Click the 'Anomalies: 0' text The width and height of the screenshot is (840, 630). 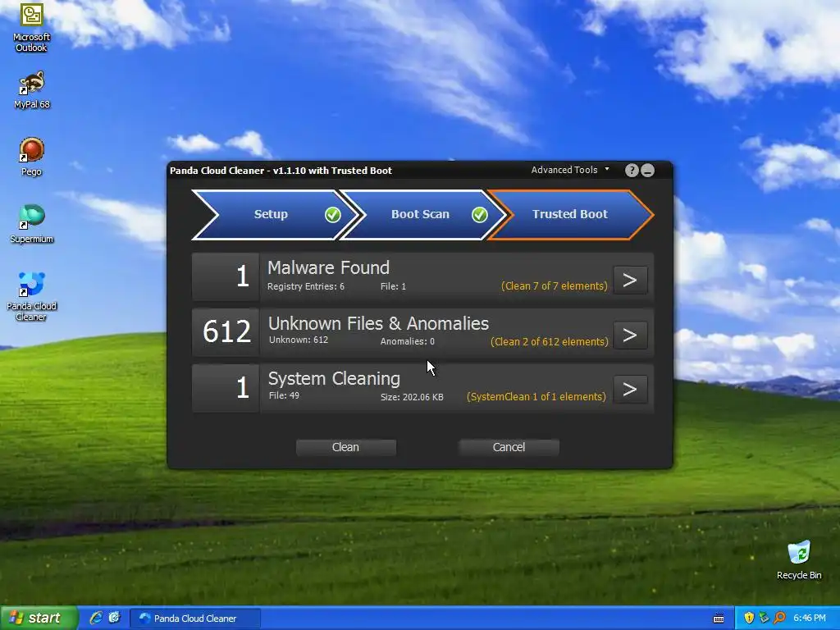pyautogui.click(x=408, y=341)
